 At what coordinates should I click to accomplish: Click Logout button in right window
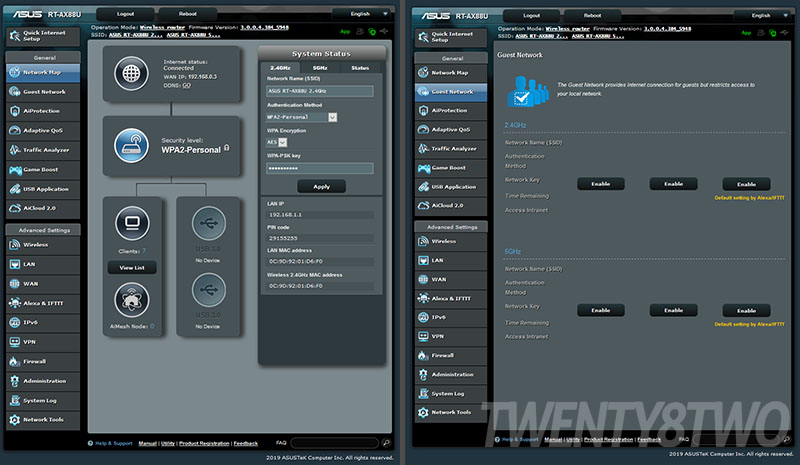(x=531, y=15)
